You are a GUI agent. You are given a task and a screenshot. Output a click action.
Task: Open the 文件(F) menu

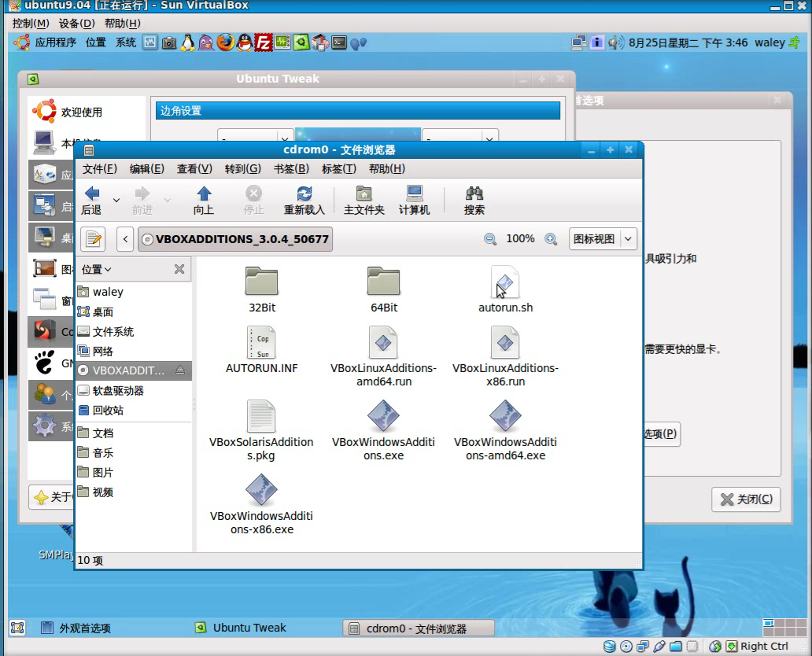99,169
